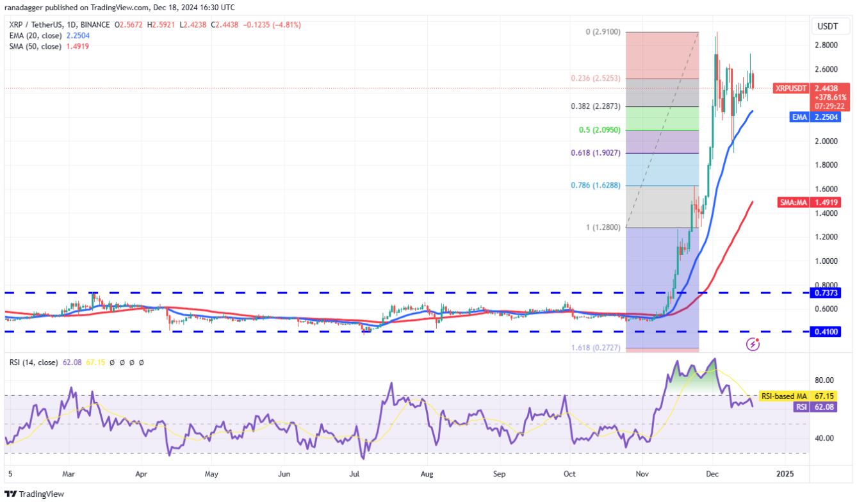Click the EMA legend value 2.2504

(79, 36)
